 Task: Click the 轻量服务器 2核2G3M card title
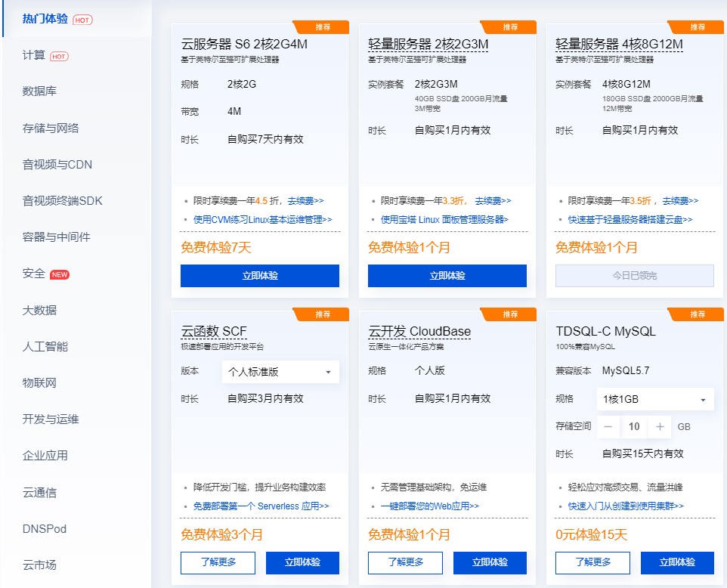(428, 45)
